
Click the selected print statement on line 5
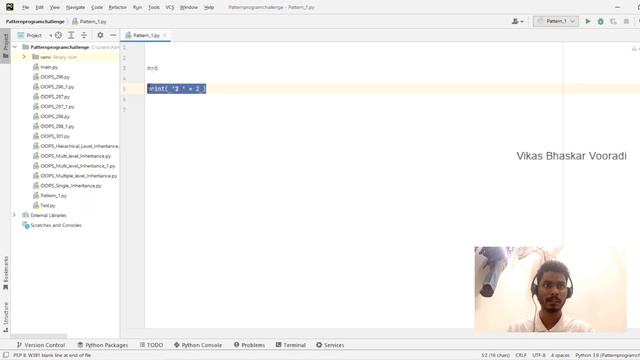click(177, 89)
